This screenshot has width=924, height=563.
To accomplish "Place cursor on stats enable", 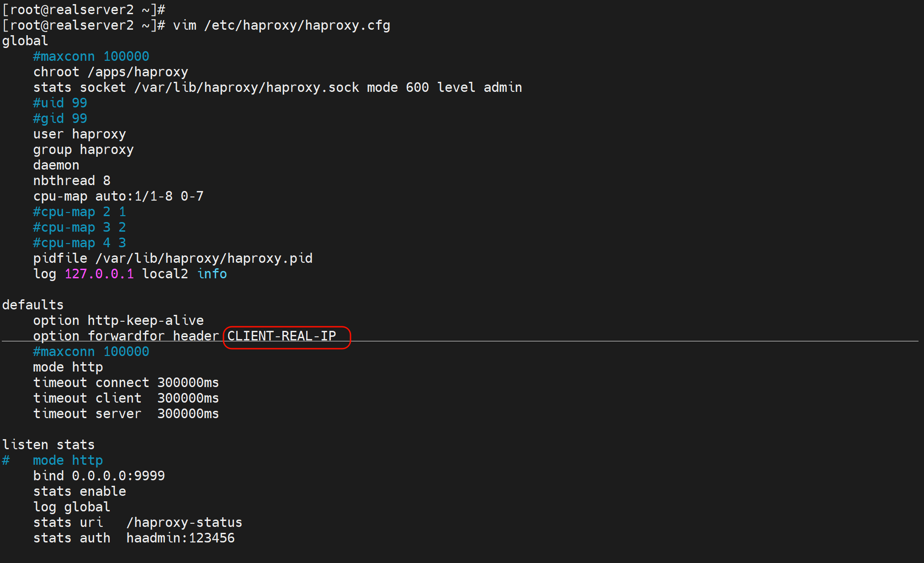I will tap(80, 492).
